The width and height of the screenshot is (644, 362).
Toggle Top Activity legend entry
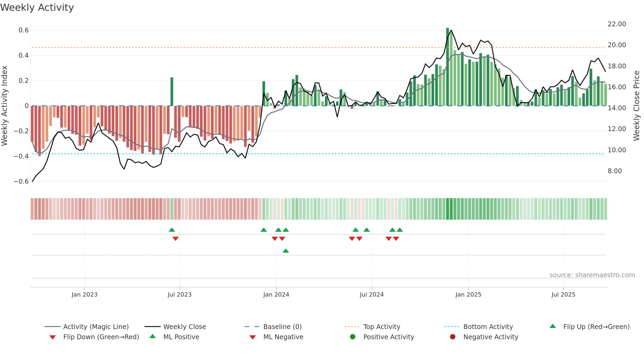(x=372, y=327)
